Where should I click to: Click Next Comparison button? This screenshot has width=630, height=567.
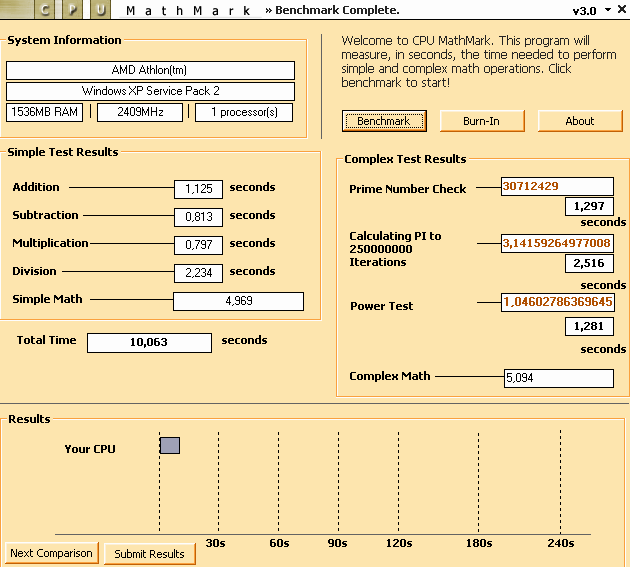pos(51,553)
